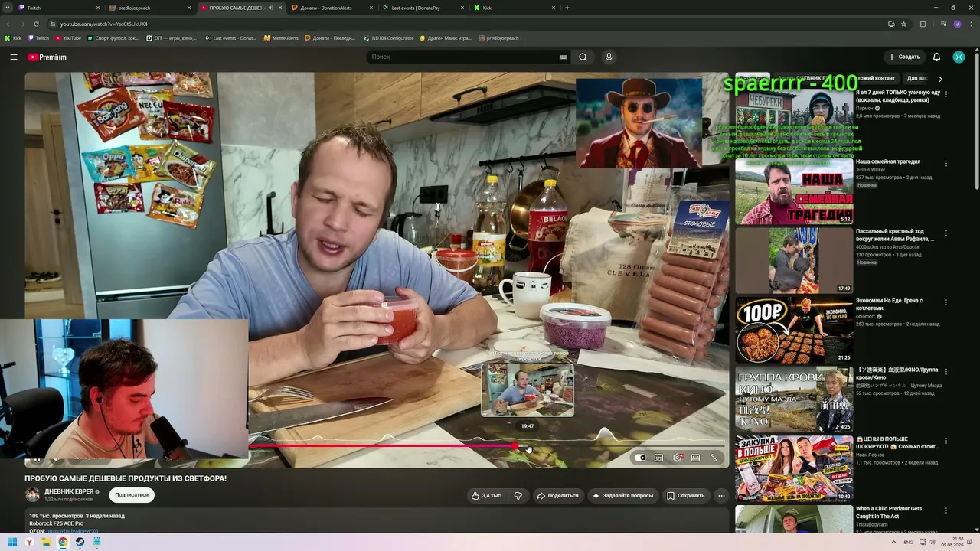Open options for 'Пасхальный крестный ход' video
This screenshot has height=551, width=980.
tap(946, 233)
